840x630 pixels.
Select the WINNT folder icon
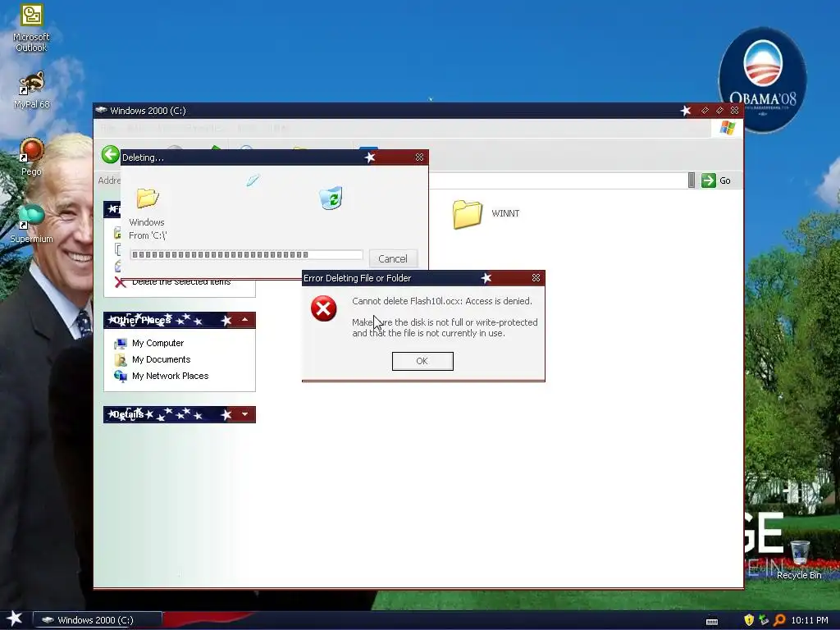point(467,214)
